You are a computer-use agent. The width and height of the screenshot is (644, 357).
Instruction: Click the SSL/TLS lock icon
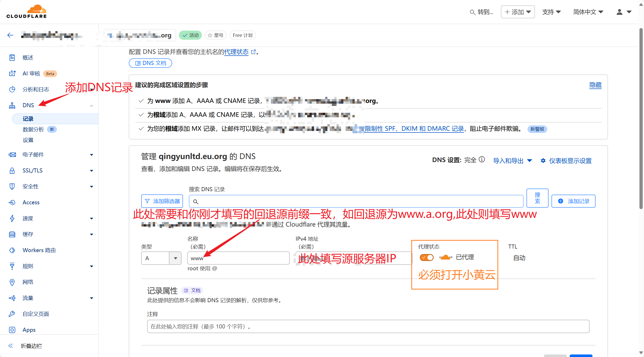[x=12, y=171]
